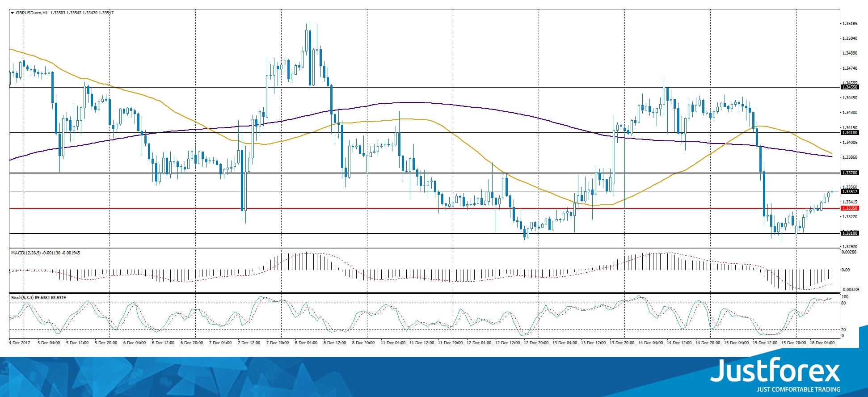Click the Justforex logo
This screenshot has width=868, height=397.
pyautogui.click(x=775, y=371)
